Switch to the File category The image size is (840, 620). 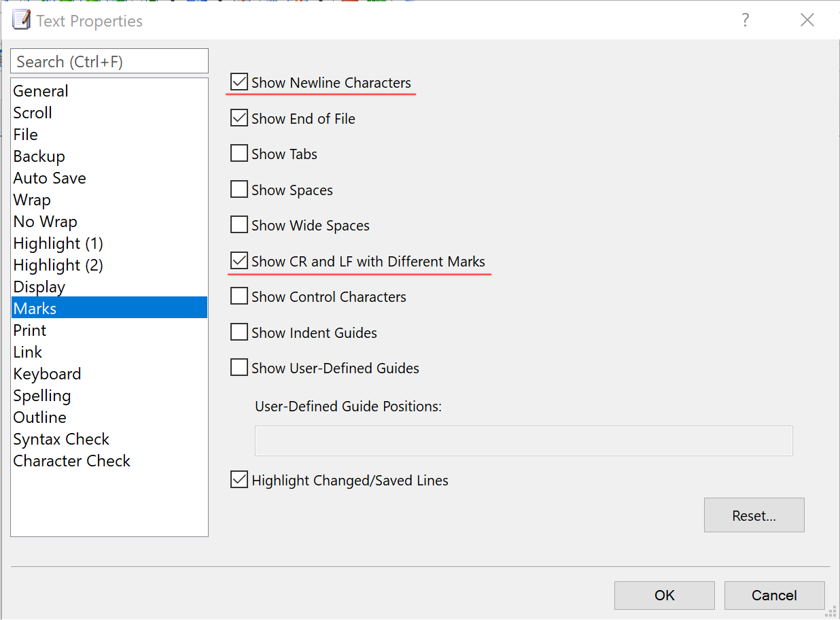click(x=109, y=135)
